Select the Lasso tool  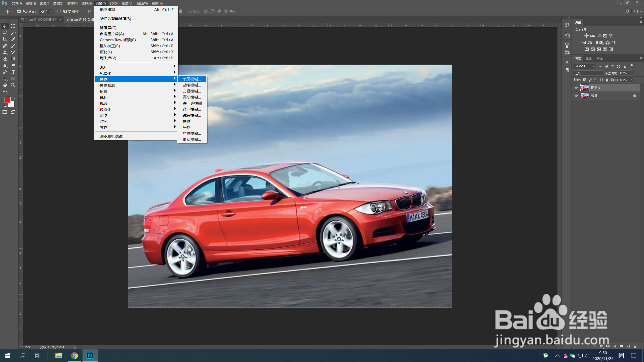coord(5,33)
